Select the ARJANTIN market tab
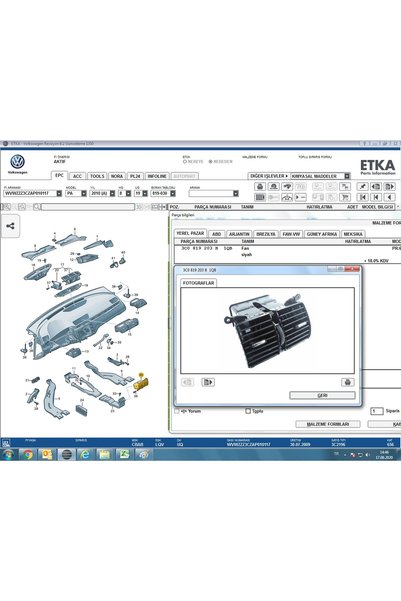Screen dimensions: 401x601 click(239, 234)
